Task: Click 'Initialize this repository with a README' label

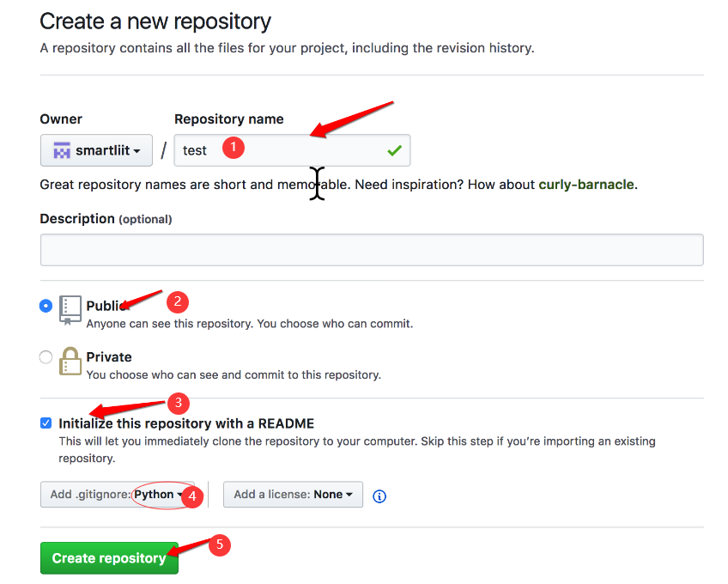Action: [x=186, y=423]
